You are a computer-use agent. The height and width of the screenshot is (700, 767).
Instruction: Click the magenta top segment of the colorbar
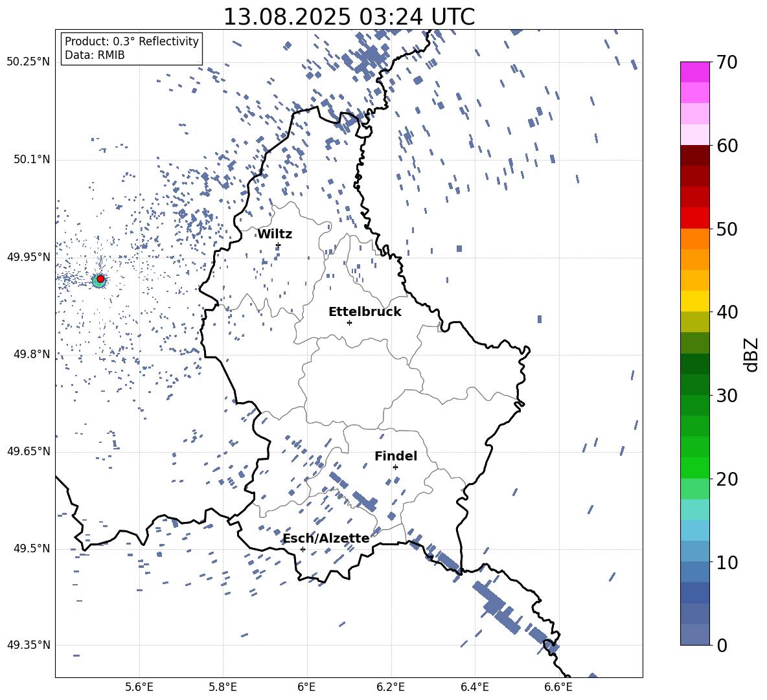click(x=694, y=73)
